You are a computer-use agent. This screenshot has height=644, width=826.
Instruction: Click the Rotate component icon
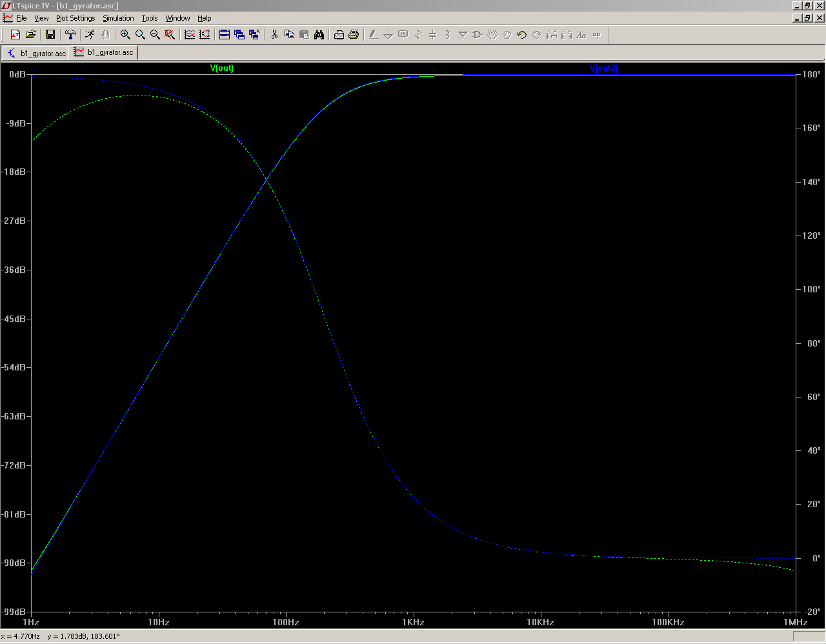[552, 35]
